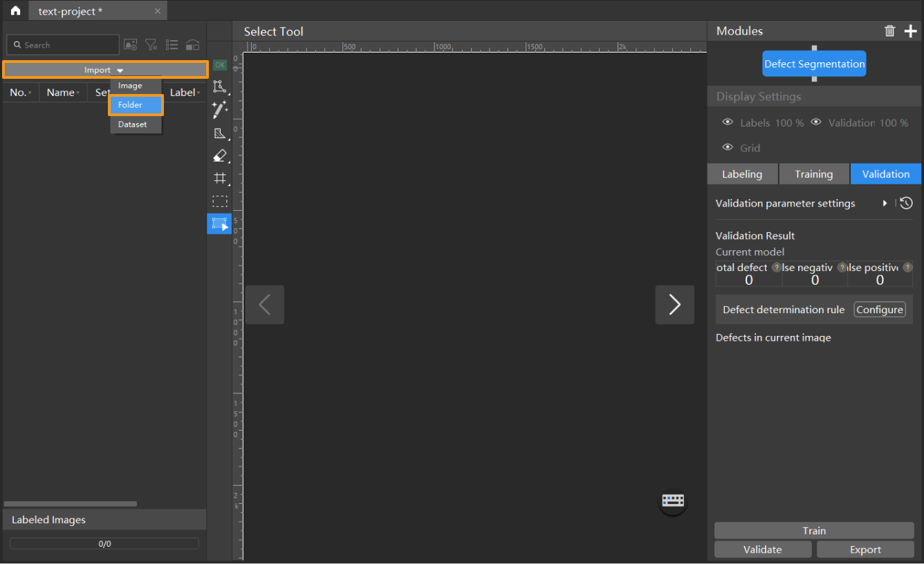The width and height of the screenshot is (924, 564).
Task: Open the Name column filter arrow
Action: (77, 93)
